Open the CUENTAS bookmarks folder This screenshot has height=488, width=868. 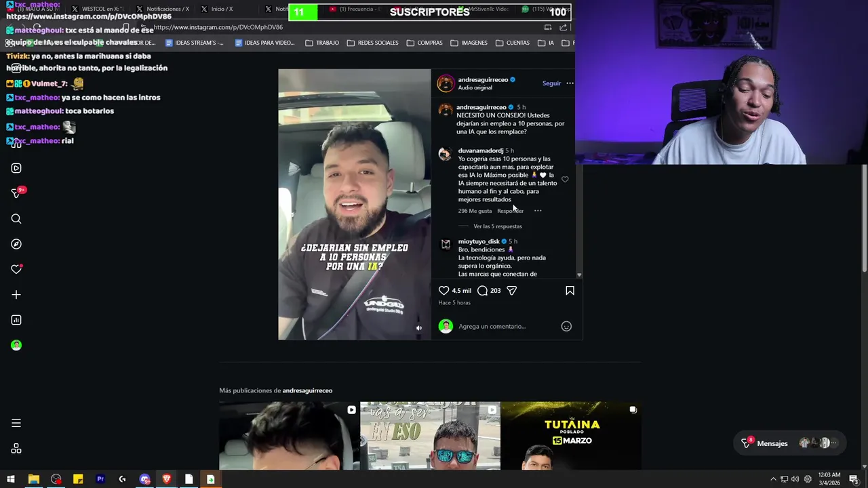pyautogui.click(x=512, y=43)
